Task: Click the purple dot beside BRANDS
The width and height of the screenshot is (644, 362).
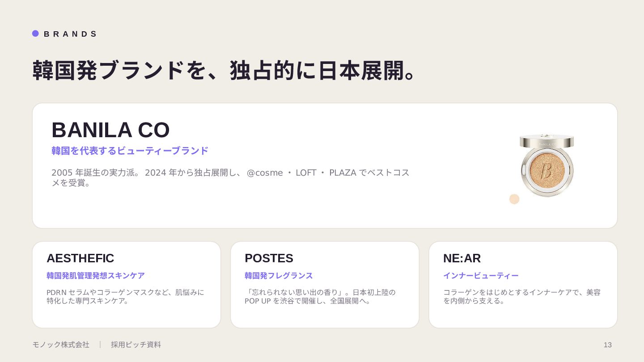Action: [x=35, y=34]
